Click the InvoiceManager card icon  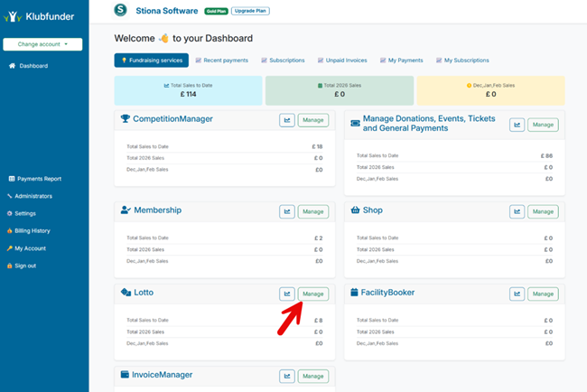125,375
